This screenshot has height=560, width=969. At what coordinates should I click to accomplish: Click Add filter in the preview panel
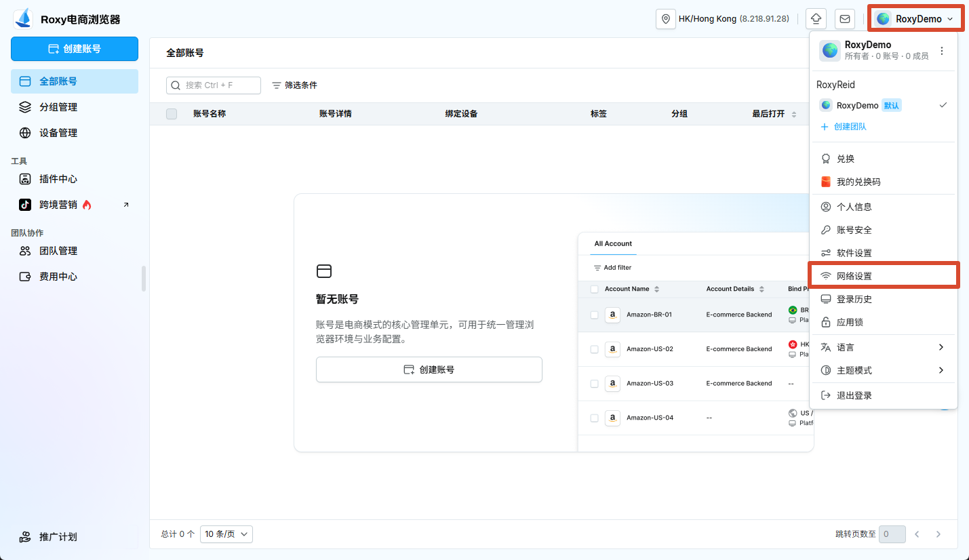pos(612,268)
